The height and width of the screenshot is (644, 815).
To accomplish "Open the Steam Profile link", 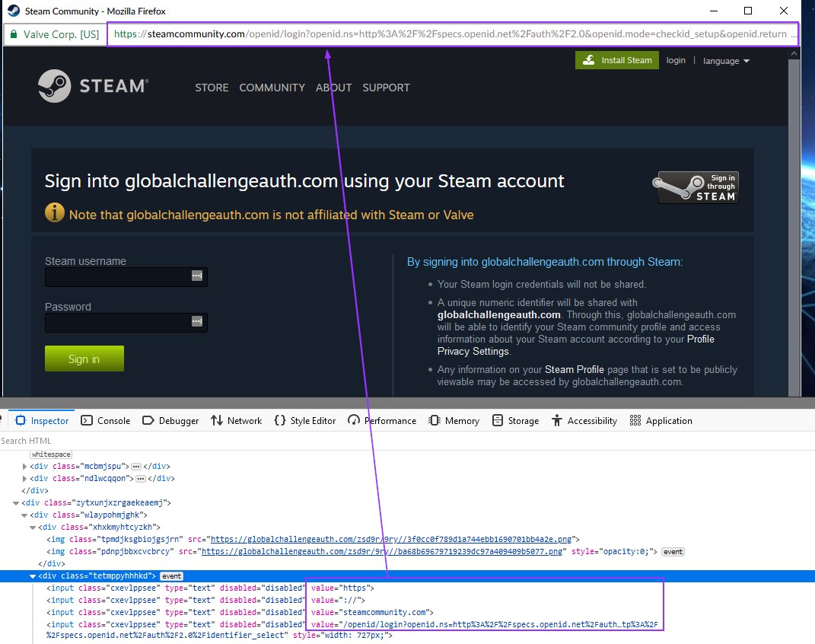I will pyautogui.click(x=575, y=369).
